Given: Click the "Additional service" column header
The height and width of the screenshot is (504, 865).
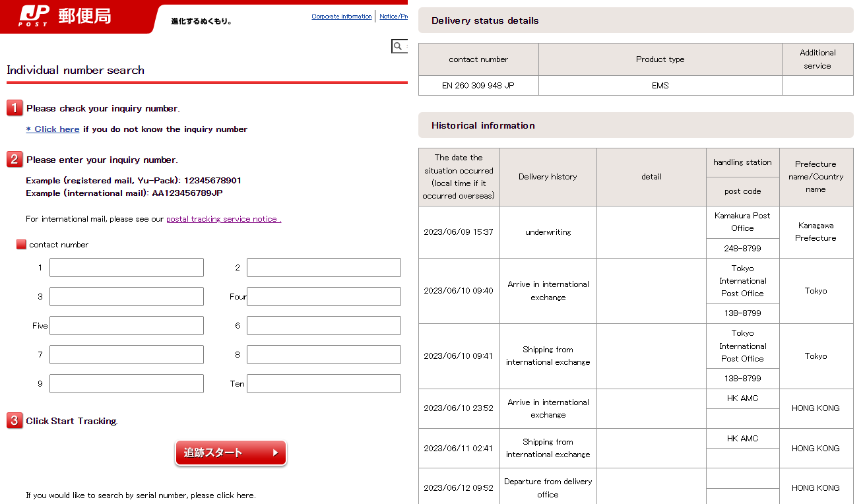Looking at the screenshot, I should tap(817, 59).
